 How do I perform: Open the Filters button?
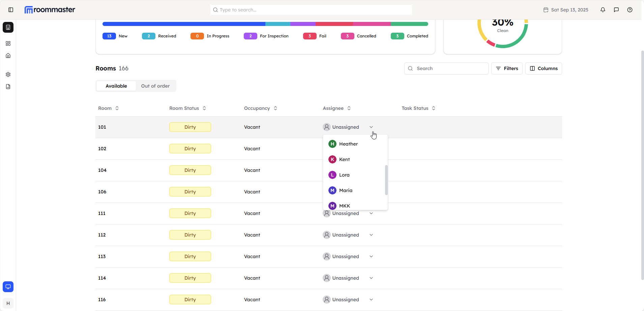pyautogui.click(x=507, y=68)
